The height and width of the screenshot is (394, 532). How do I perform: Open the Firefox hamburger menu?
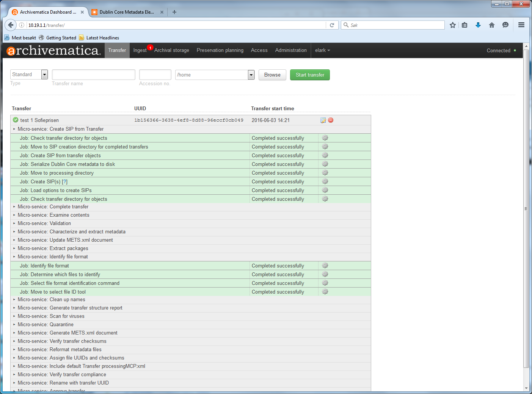click(521, 25)
